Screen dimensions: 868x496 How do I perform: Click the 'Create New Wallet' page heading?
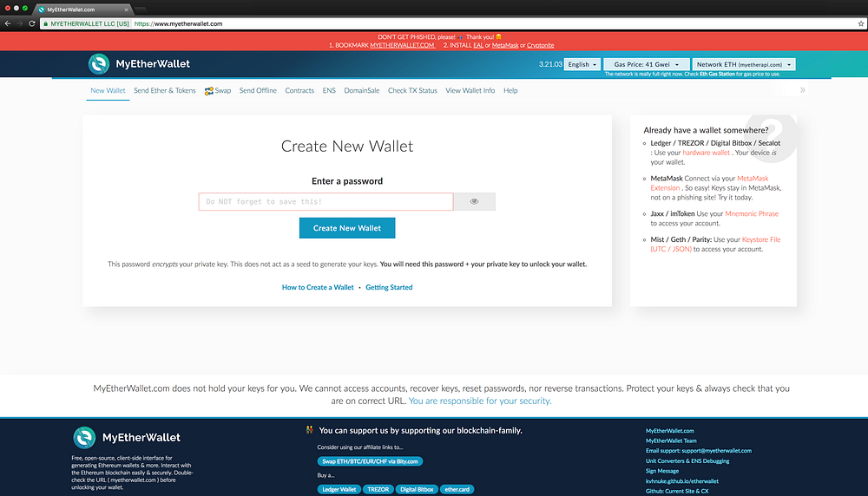(347, 146)
